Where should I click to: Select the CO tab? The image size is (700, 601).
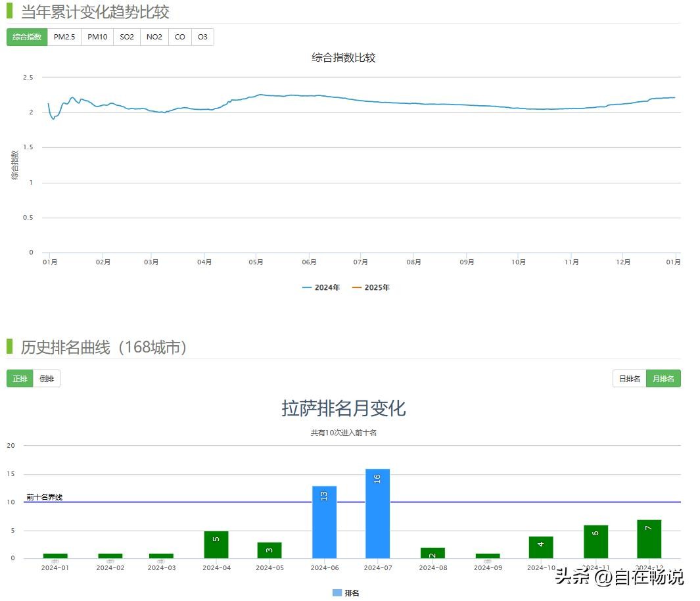pos(180,37)
